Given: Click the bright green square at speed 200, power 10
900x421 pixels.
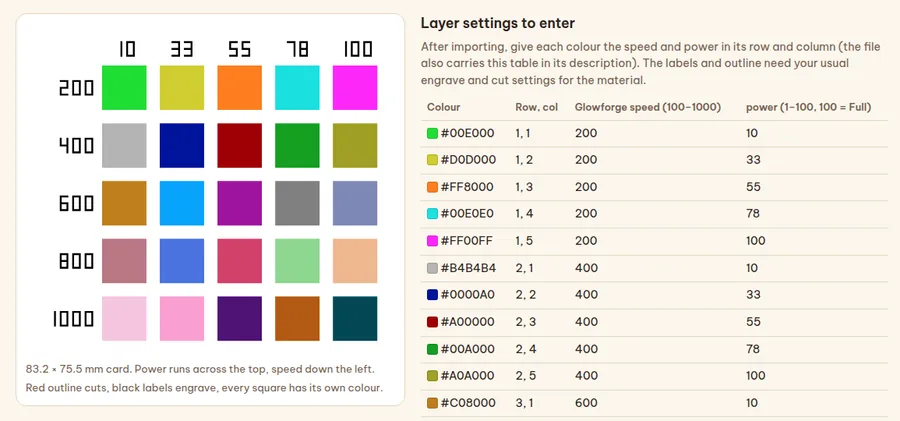Looking at the screenshot, I should [x=124, y=87].
